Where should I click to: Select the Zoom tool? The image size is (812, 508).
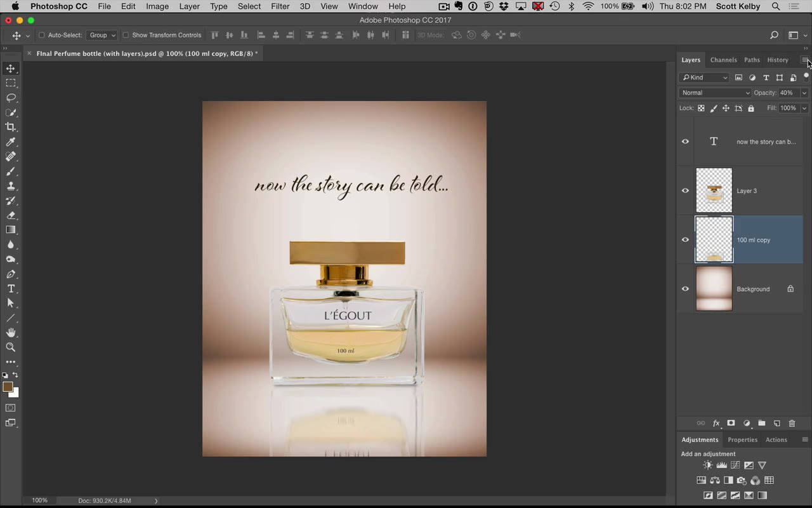(10, 347)
